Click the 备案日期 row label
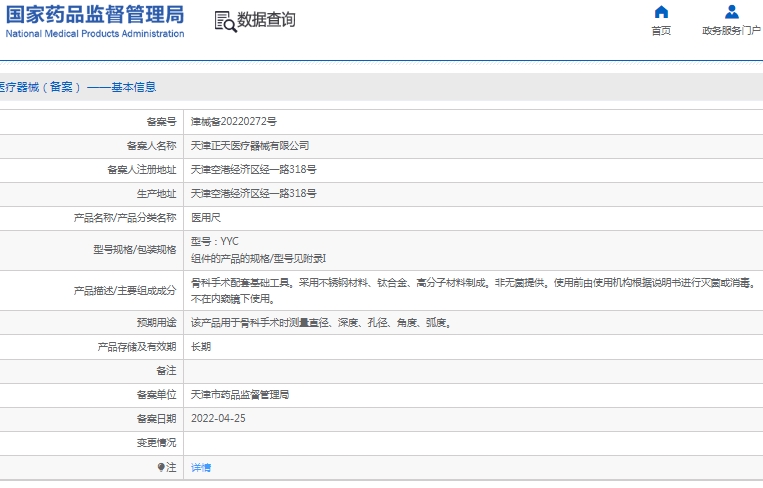 (x=157, y=418)
